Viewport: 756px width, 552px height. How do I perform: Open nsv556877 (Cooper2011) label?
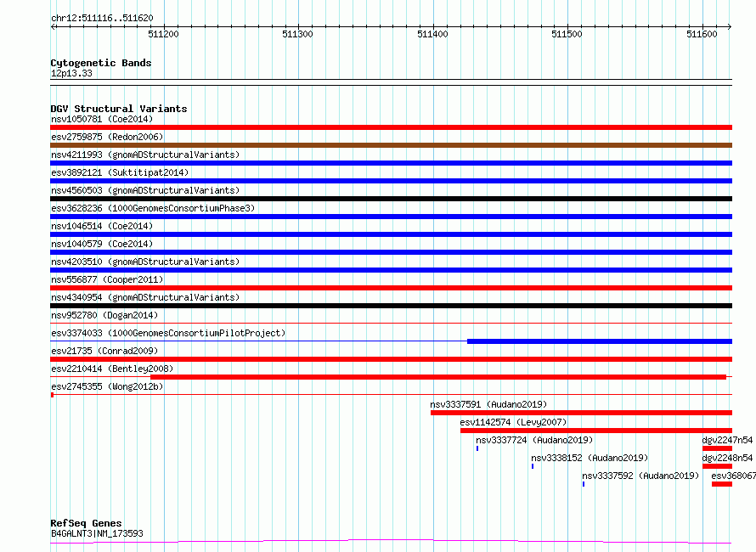tap(107, 279)
